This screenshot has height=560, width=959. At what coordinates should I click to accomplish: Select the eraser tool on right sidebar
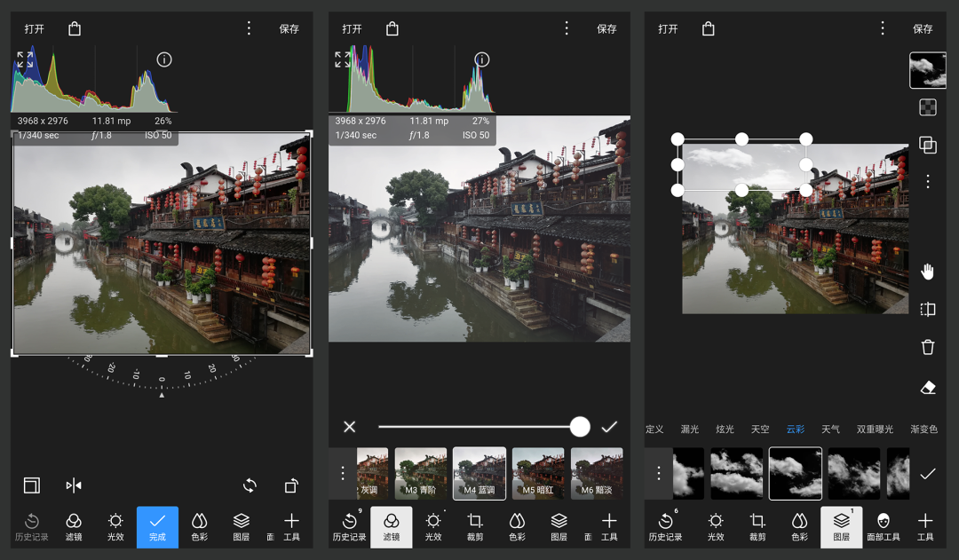click(x=928, y=388)
